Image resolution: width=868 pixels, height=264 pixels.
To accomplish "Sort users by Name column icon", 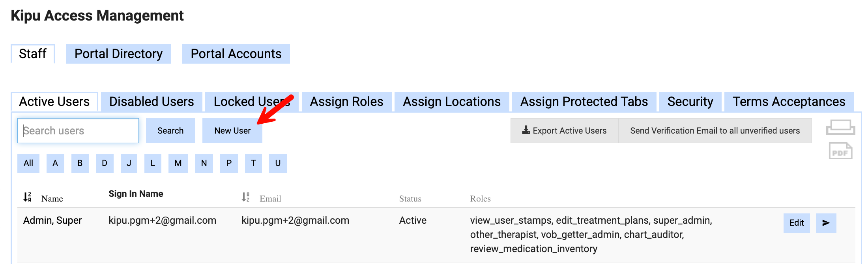I will pos(27,197).
